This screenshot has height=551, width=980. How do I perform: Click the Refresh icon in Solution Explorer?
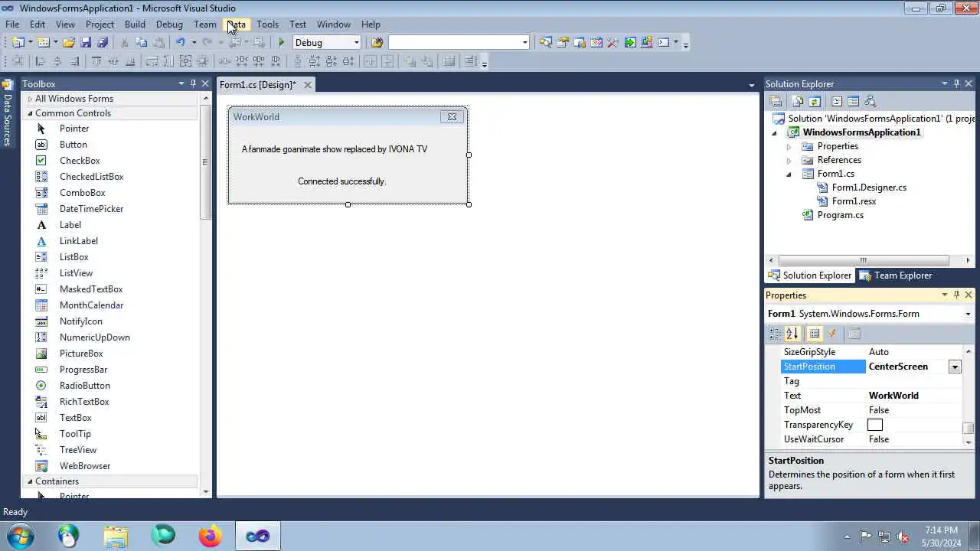815,101
